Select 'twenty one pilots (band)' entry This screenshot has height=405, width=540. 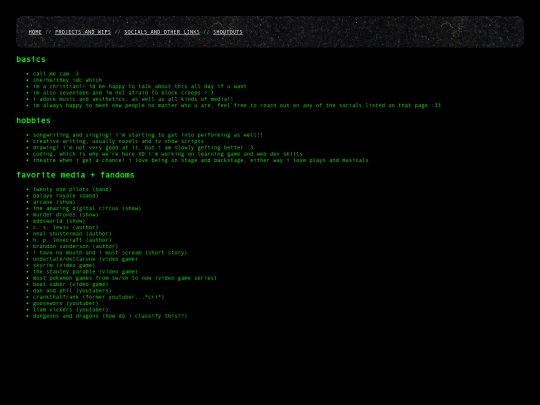[x=72, y=189]
